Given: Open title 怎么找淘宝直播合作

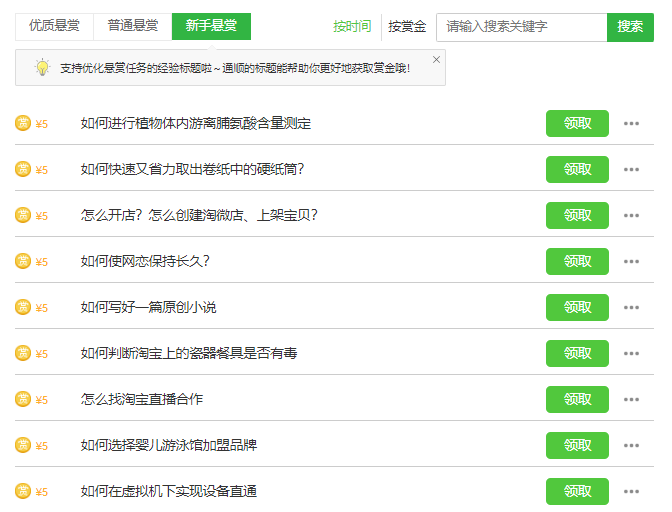Looking at the screenshot, I should [142, 399].
